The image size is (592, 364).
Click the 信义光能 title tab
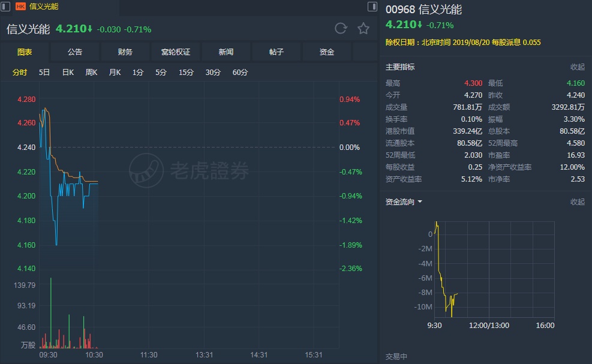[44, 7]
